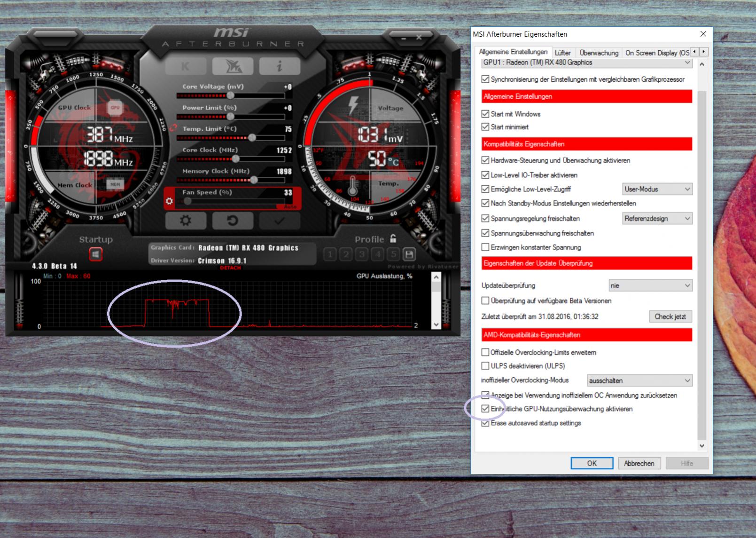This screenshot has height=538, width=756.
Task: Toggle Synchronisierung der Einstellungen checkbox
Action: pos(485,79)
